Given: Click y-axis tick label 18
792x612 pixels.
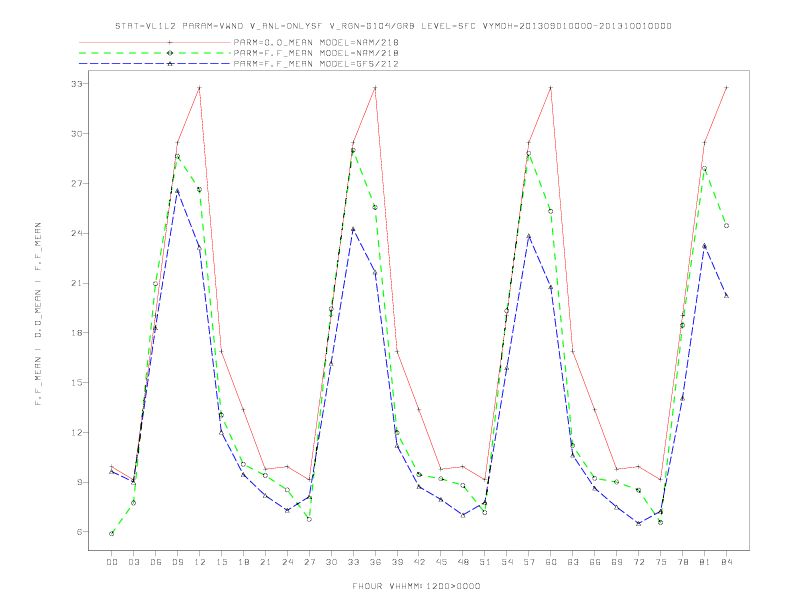Looking at the screenshot, I should pyautogui.click(x=76, y=333).
